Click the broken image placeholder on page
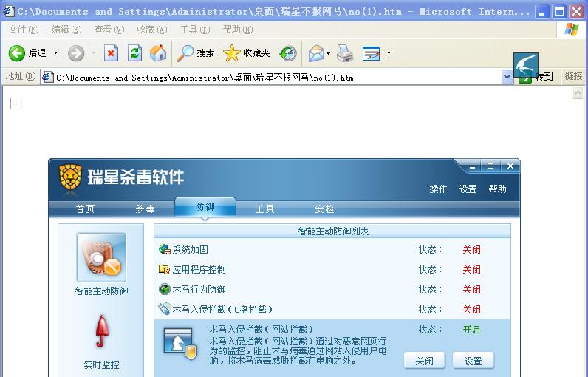The image size is (588, 377). tap(16, 103)
